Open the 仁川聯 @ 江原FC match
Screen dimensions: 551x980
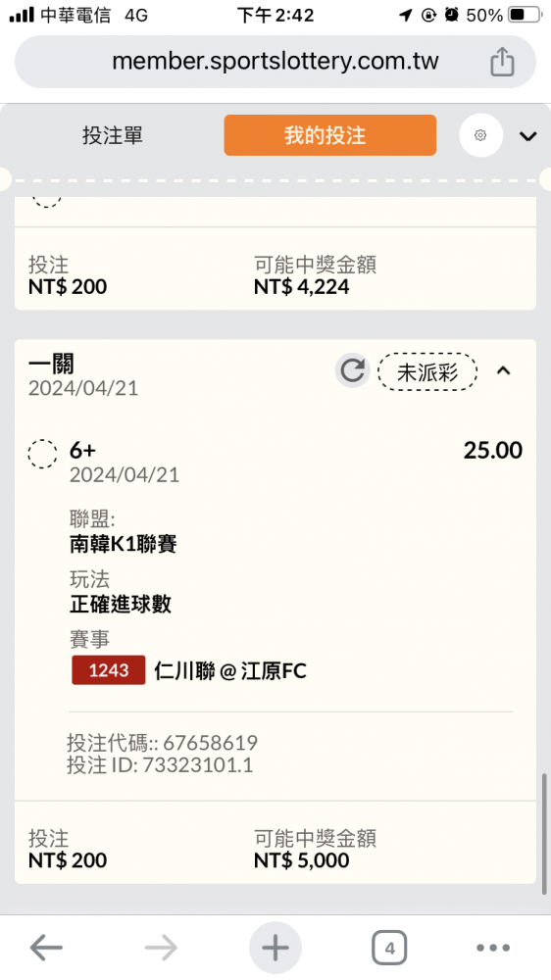[x=230, y=670]
